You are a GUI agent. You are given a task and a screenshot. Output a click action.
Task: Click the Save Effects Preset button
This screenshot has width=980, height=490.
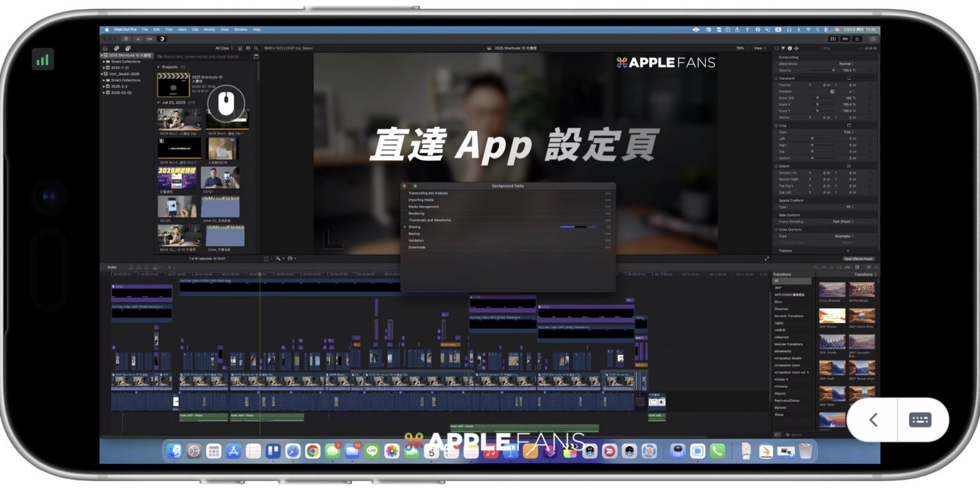859,259
